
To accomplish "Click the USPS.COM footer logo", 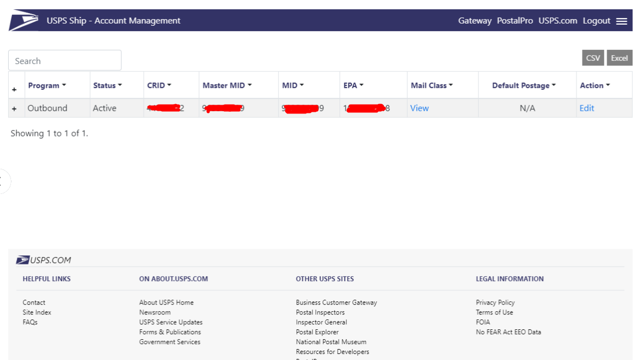I will (x=43, y=260).
